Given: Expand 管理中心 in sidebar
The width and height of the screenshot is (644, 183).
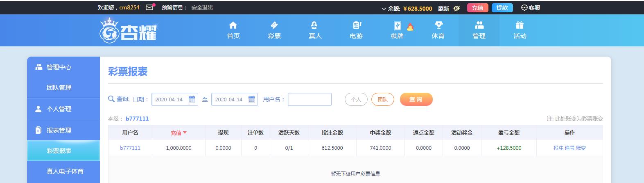Looking at the screenshot, I should point(63,67).
